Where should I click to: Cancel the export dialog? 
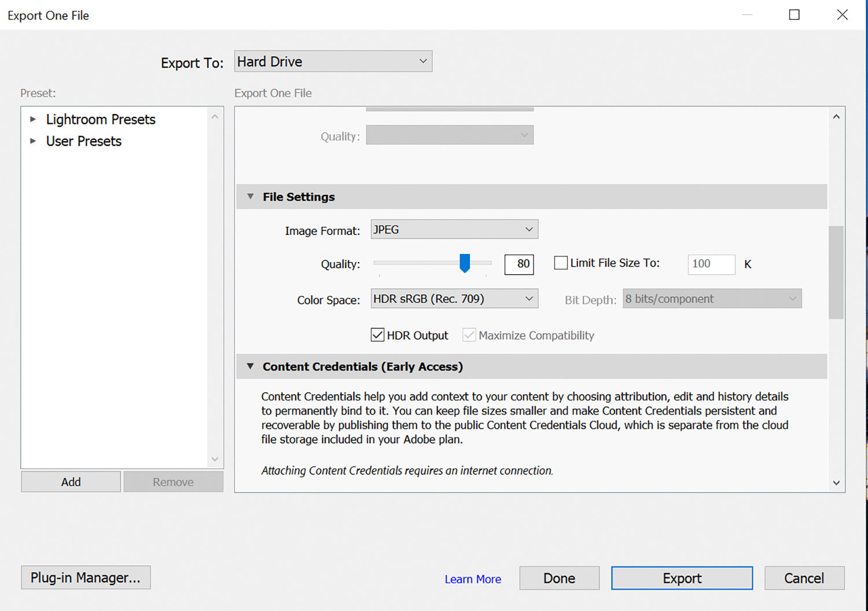804,578
